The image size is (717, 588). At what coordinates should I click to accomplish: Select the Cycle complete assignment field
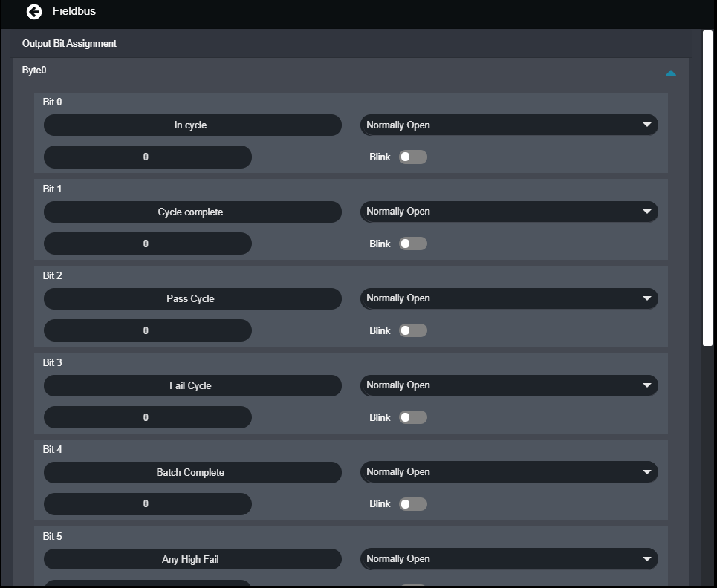point(192,212)
